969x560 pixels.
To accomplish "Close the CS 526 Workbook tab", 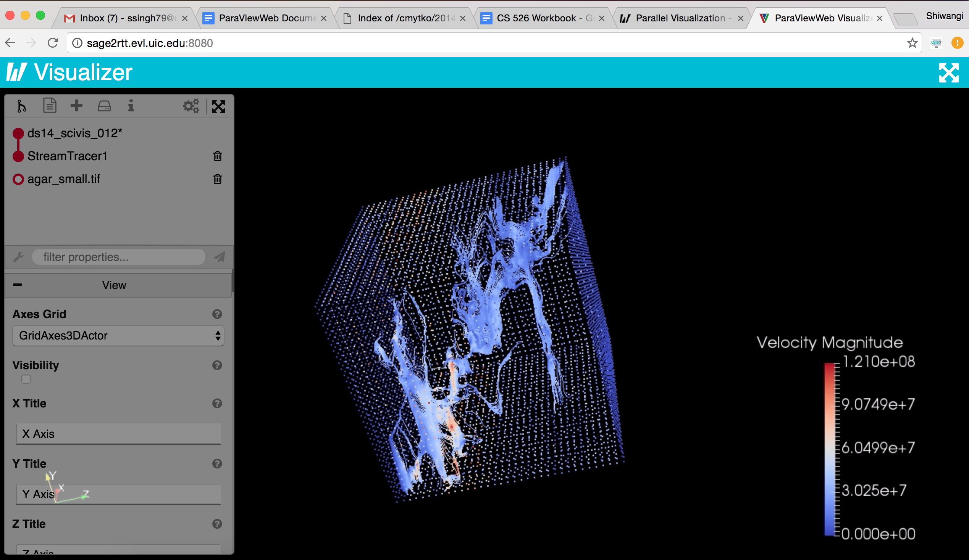I will pyautogui.click(x=602, y=18).
